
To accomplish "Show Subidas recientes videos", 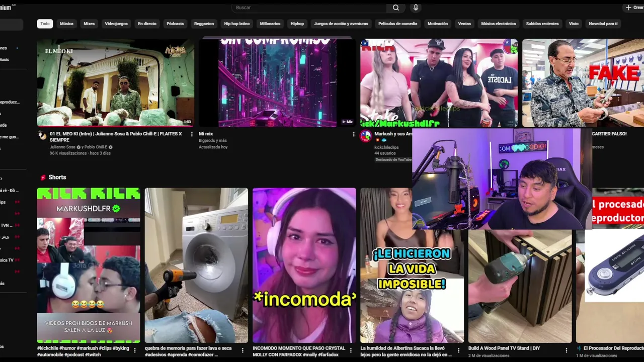I will 542,24.
